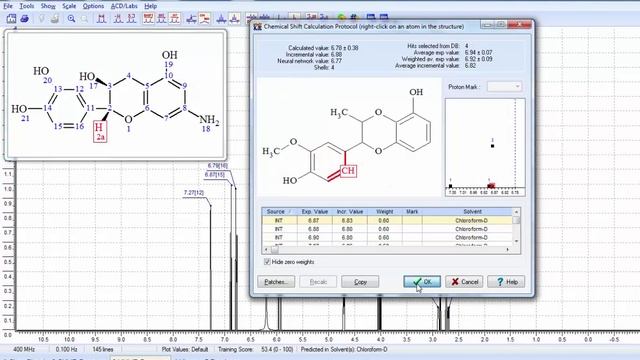Click the dialog Help button
Screen dimensions: 640x360
click(x=506, y=282)
